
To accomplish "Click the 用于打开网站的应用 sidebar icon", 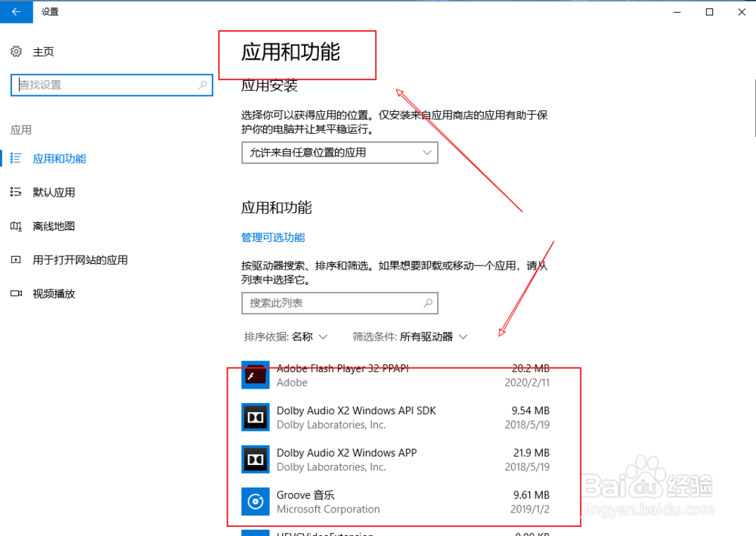I will coord(16,260).
